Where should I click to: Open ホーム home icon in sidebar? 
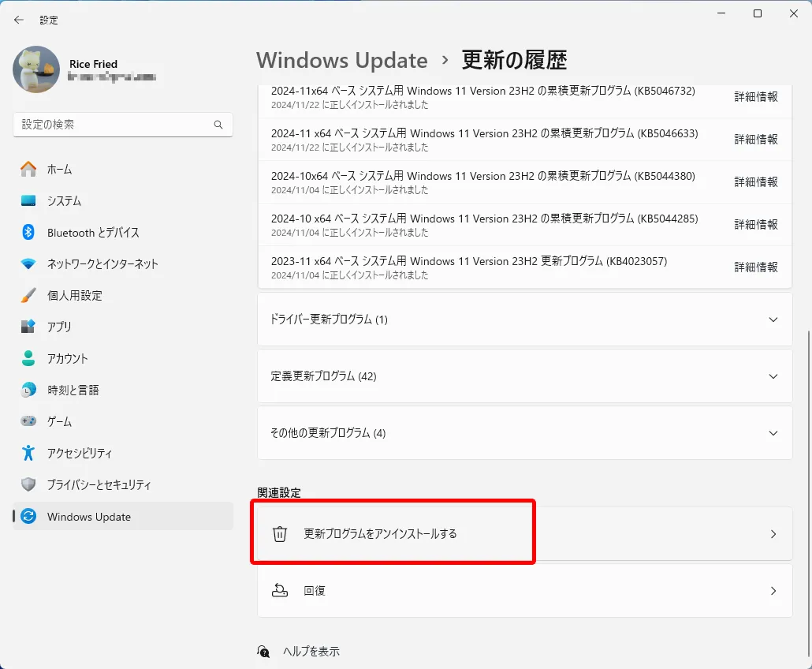tap(28, 169)
